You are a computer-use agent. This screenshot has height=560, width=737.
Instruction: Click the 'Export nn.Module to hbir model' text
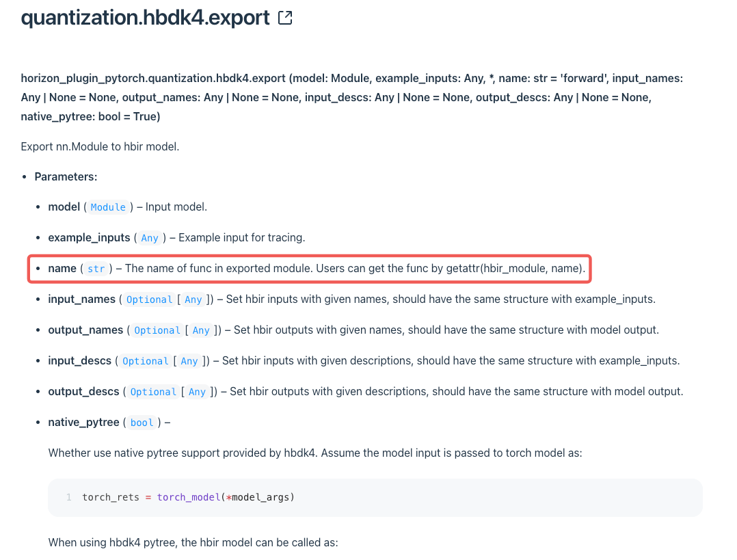point(100,146)
